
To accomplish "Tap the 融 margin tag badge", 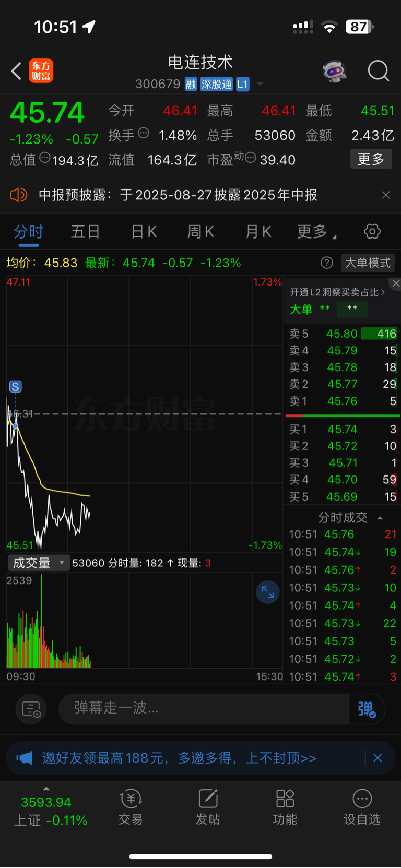I will [191, 84].
